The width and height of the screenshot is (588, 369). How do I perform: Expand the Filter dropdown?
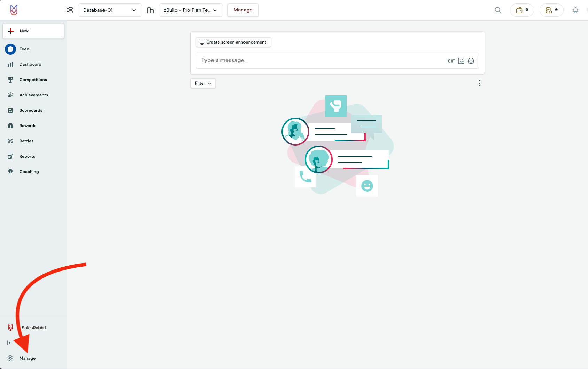pos(203,83)
